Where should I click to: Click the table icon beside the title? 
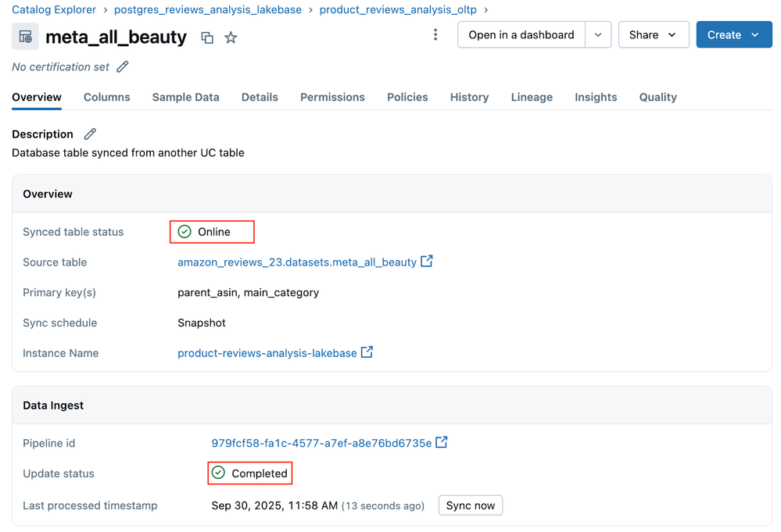tap(25, 37)
